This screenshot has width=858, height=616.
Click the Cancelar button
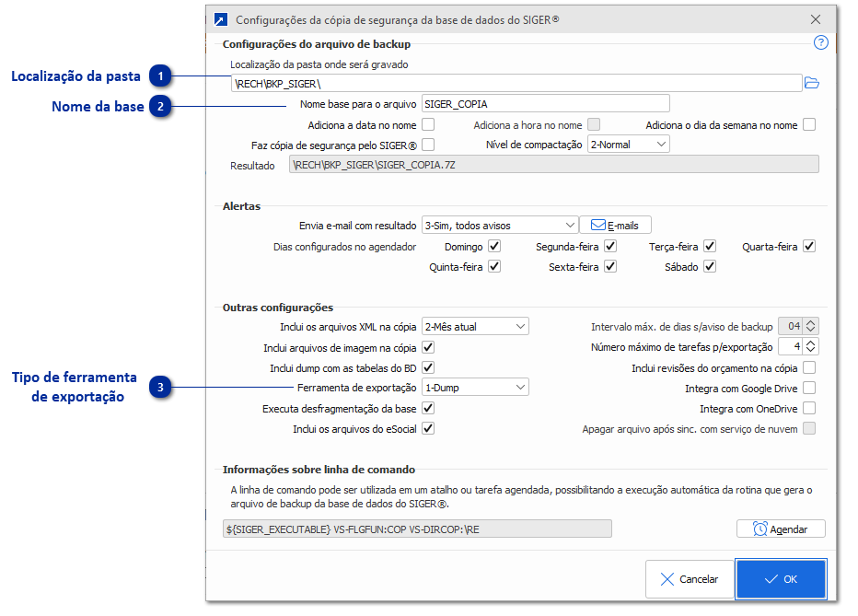coord(689,579)
